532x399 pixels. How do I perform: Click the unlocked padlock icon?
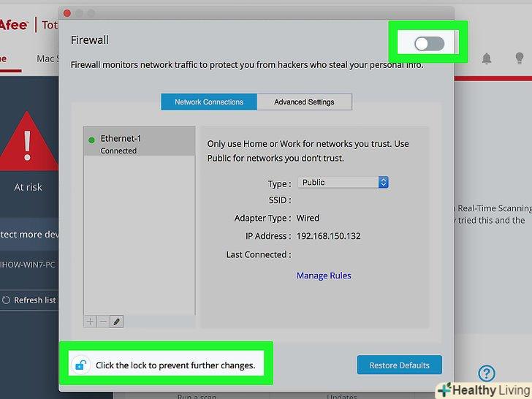(80, 365)
